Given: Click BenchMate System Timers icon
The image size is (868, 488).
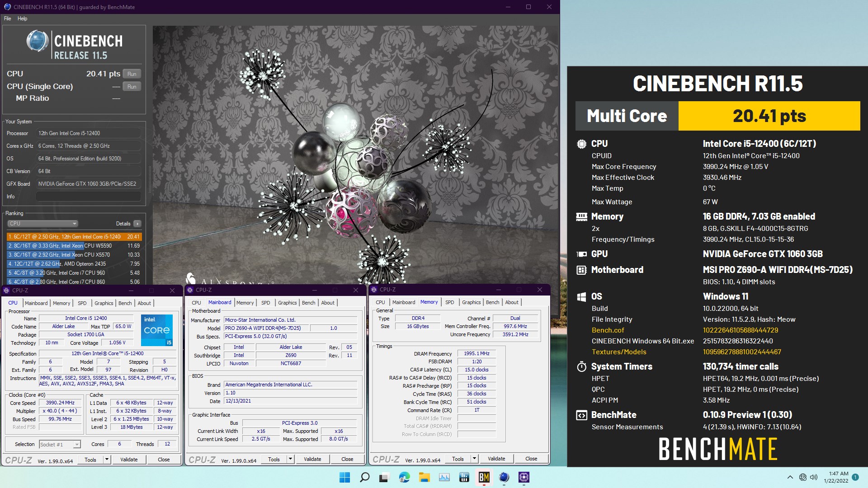Looking at the screenshot, I should point(581,366).
